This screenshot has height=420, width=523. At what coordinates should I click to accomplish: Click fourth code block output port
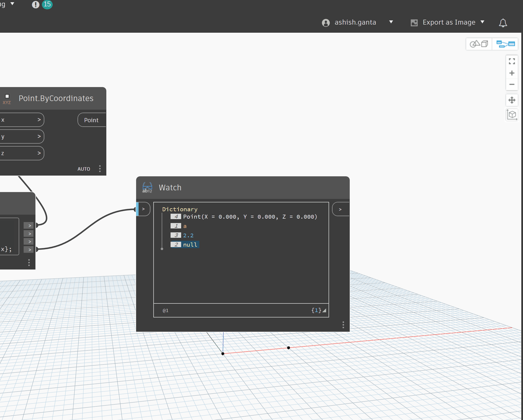tap(29, 250)
